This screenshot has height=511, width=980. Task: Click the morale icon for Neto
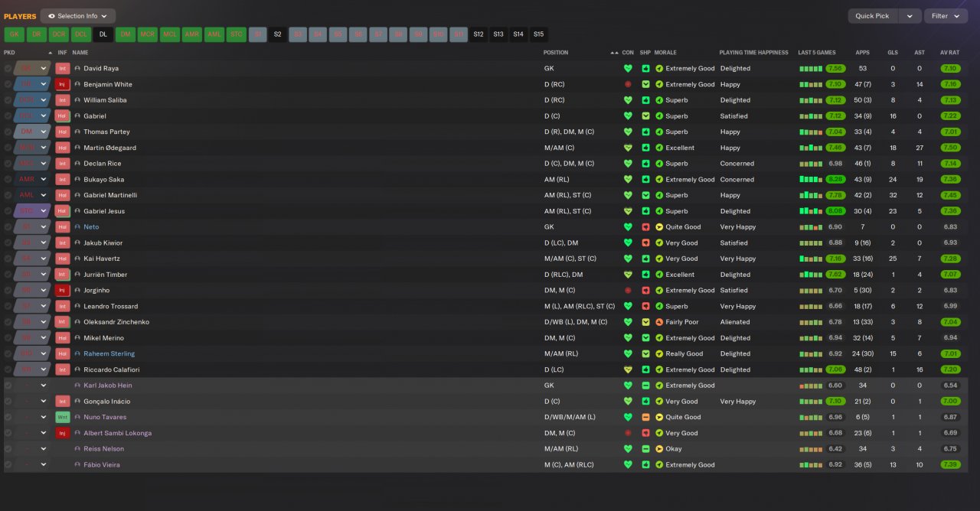click(659, 226)
